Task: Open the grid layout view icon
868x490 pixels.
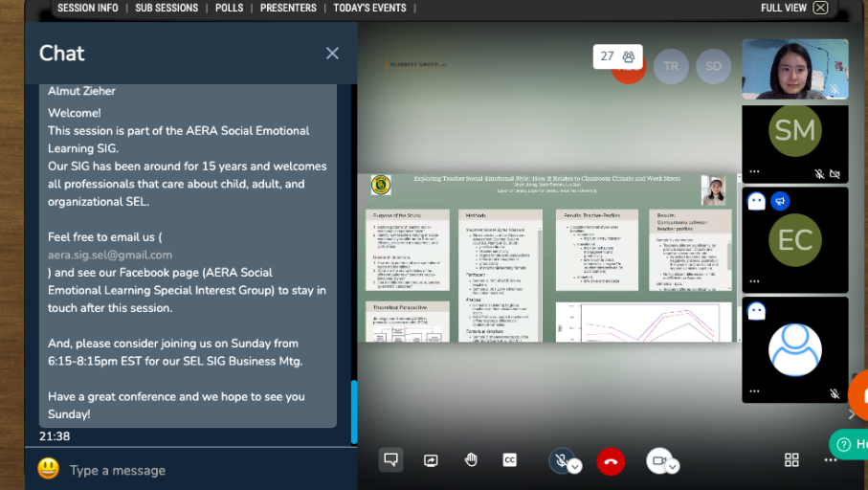Action: pos(791,460)
